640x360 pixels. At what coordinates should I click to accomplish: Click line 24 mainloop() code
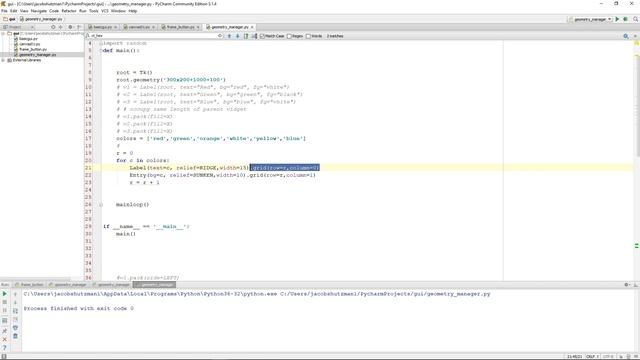132,204
